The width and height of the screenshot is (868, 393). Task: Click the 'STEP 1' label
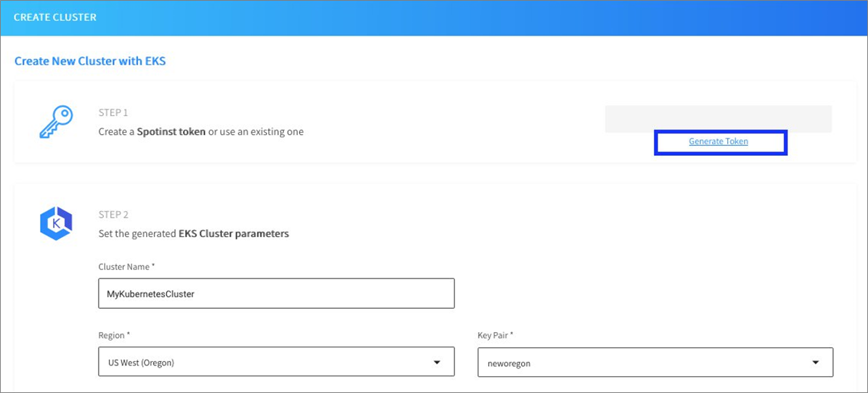(x=113, y=113)
